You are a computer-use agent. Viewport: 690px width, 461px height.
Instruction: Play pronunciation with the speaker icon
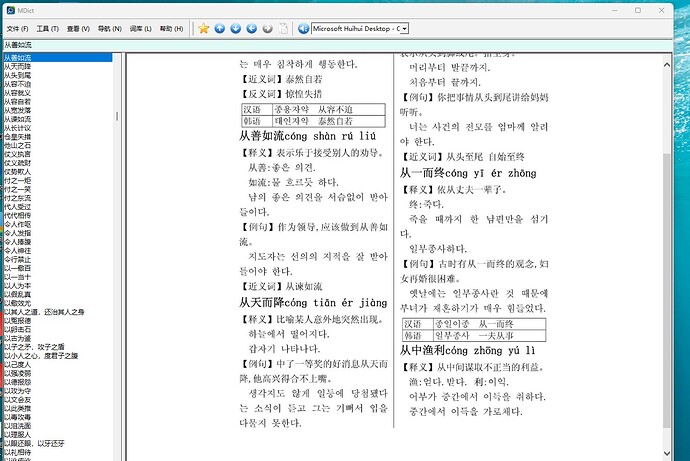click(303, 29)
